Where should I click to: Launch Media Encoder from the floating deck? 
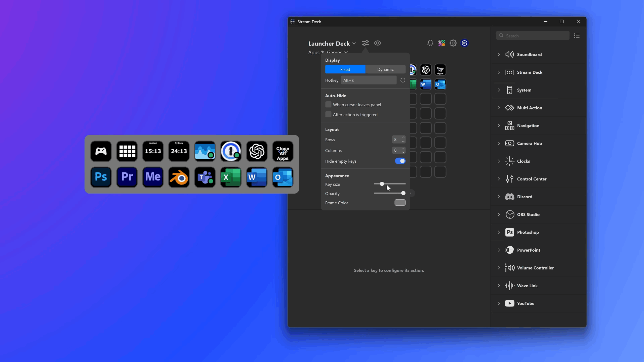tap(153, 177)
